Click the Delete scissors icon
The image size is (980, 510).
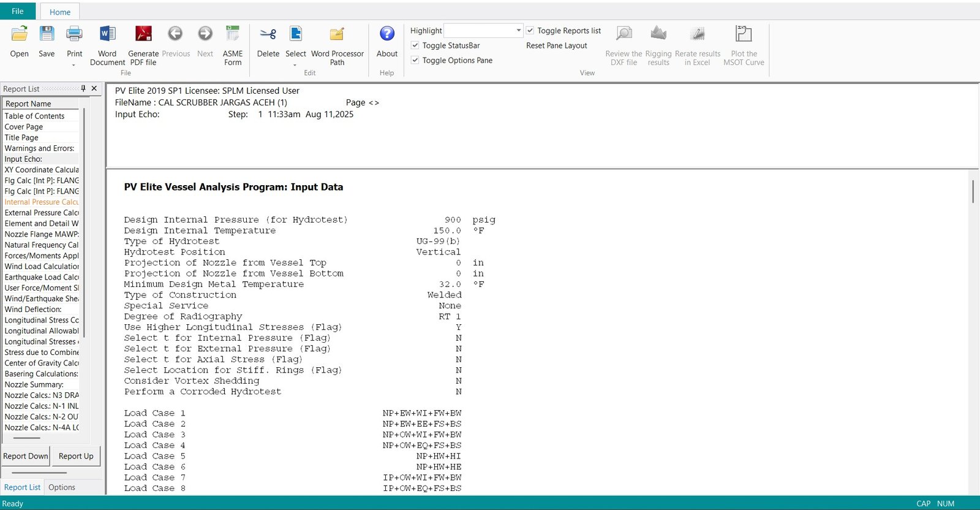[268, 34]
